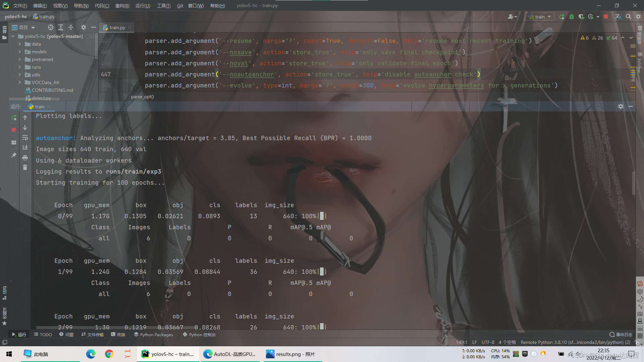The width and height of the screenshot is (644, 362).
Task: Clear console with trash icon
Action: [x=25, y=167]
